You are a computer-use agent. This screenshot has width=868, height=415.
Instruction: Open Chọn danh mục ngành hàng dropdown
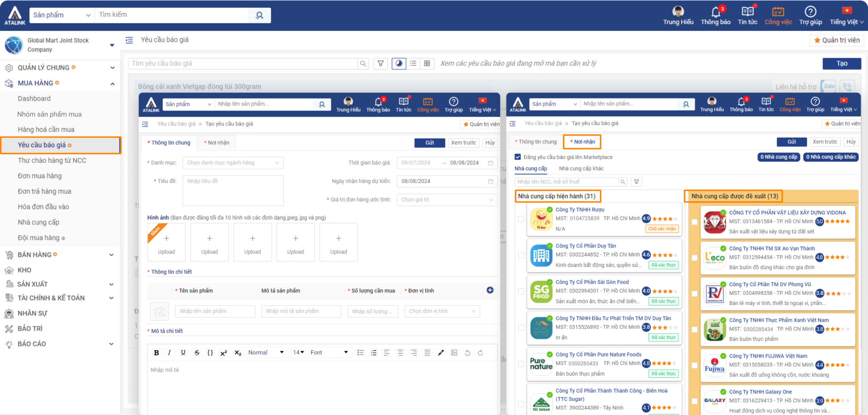[x=233, y=163]
